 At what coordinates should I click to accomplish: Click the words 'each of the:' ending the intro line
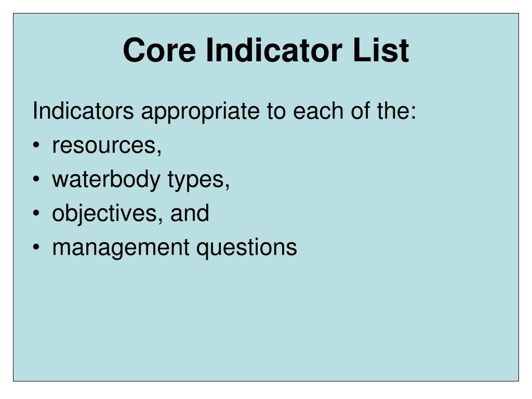(x=354, y=111)
